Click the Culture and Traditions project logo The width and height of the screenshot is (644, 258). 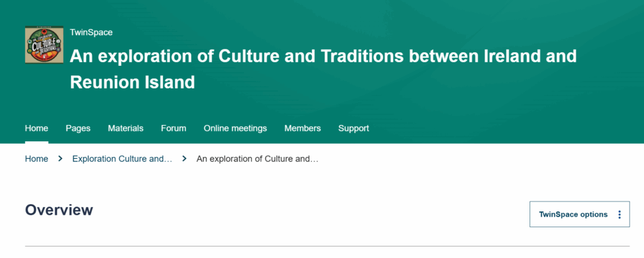(44, 45)
